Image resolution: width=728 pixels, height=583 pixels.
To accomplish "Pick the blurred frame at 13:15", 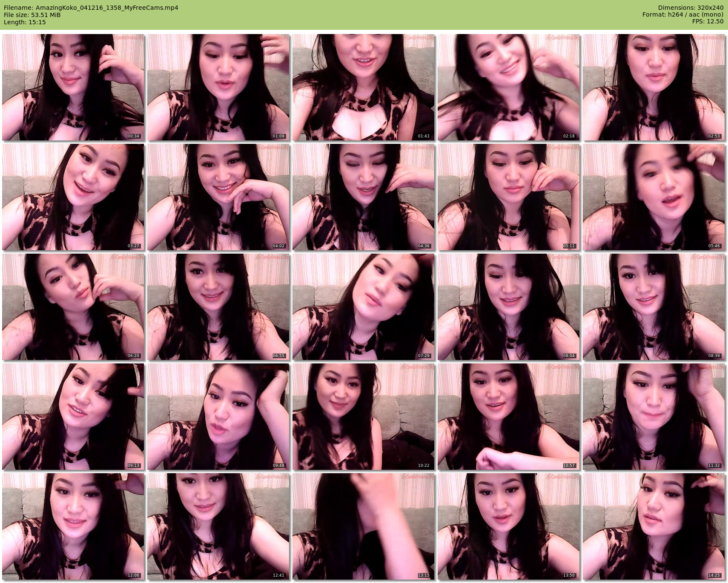I will coord(364,526).
